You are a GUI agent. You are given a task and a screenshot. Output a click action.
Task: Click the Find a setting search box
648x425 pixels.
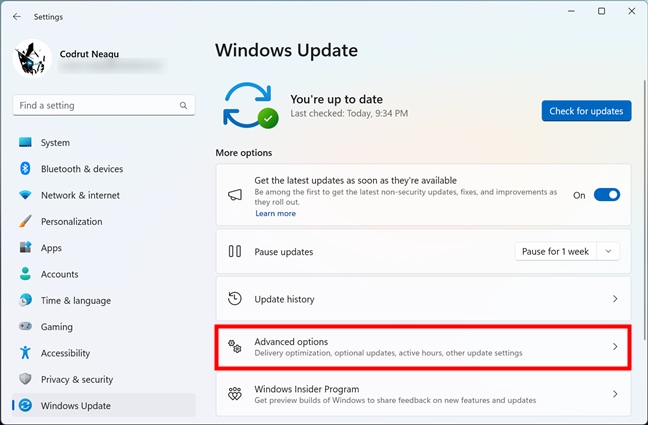(104, 105)
